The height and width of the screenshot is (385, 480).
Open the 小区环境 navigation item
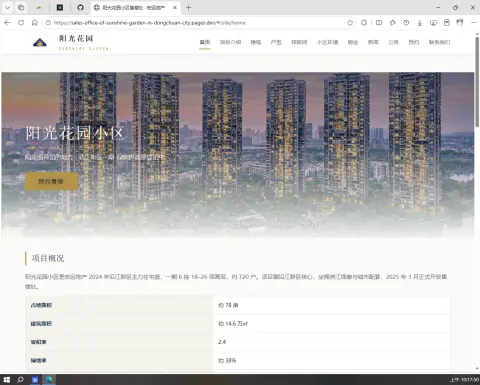coord(327,42)
